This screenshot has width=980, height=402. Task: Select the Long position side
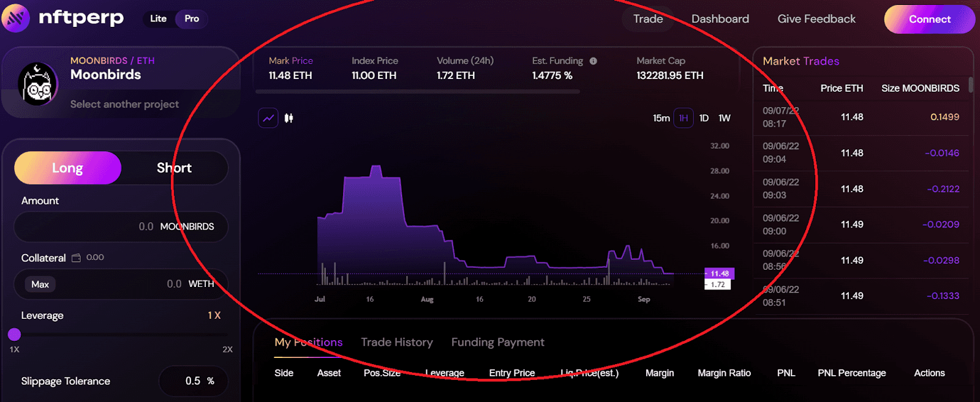pyautogui.click(x=67, y=168)
